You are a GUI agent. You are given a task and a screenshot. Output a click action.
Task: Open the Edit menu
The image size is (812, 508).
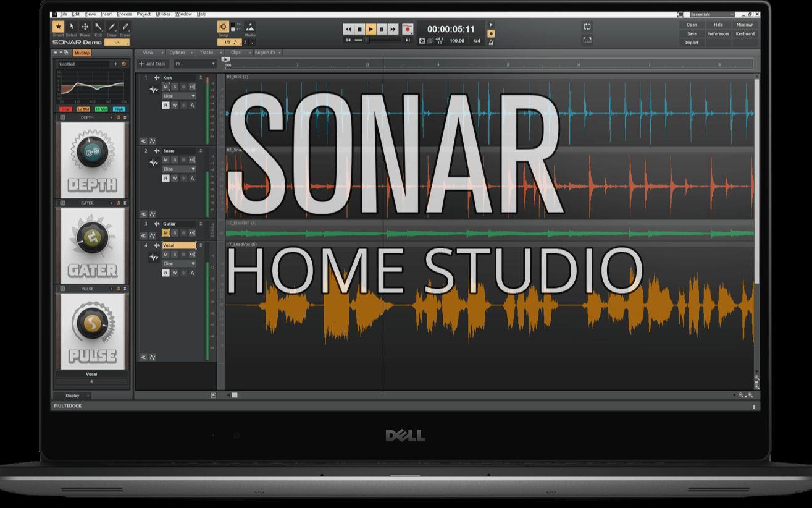(x=75, y=14)
